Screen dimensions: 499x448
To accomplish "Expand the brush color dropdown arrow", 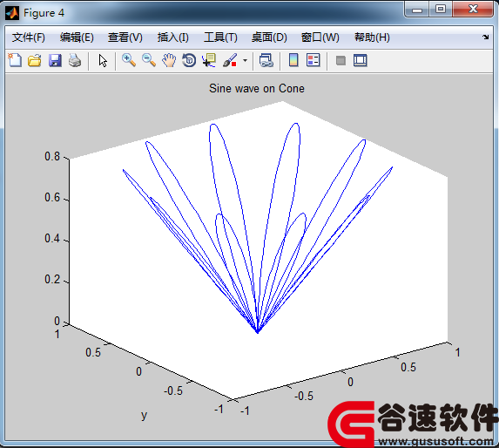I will (x=245, y=60).
